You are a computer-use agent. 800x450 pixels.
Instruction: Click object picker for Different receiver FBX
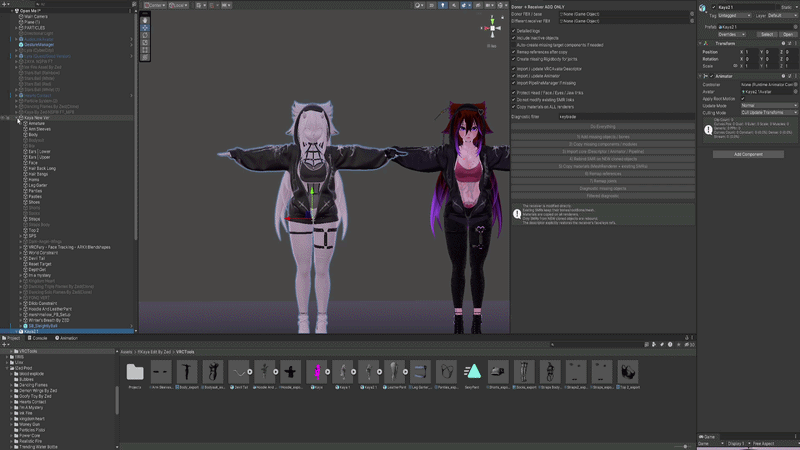(692, 21)
